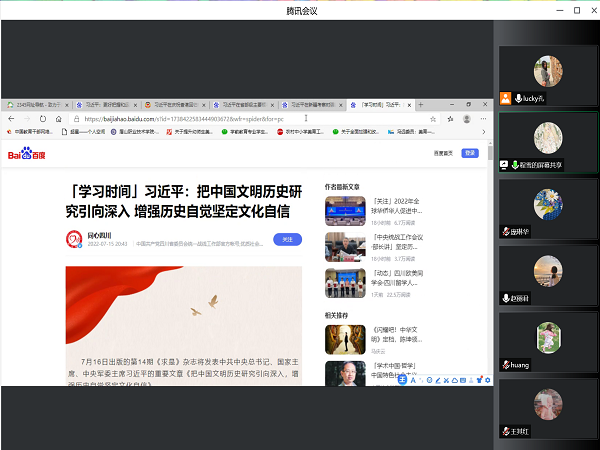Click the muted mic icon beside 赵丽科
600x450 pixels.
pyautogui.click(x=507, y=297)
